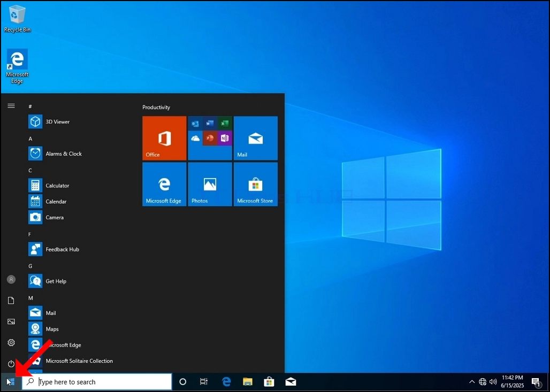Open the volume control tray icon
550x392 pixels.
(493, 382)
